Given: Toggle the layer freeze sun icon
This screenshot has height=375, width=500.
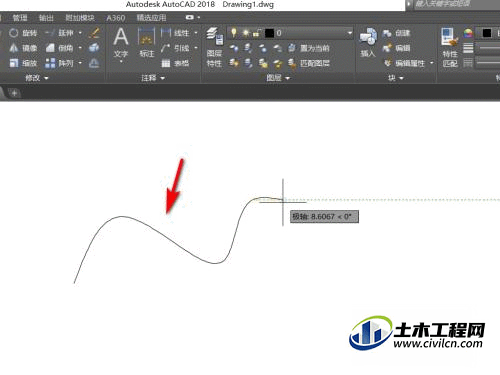Looking at the screenshot, I should (x=246, y=33).
